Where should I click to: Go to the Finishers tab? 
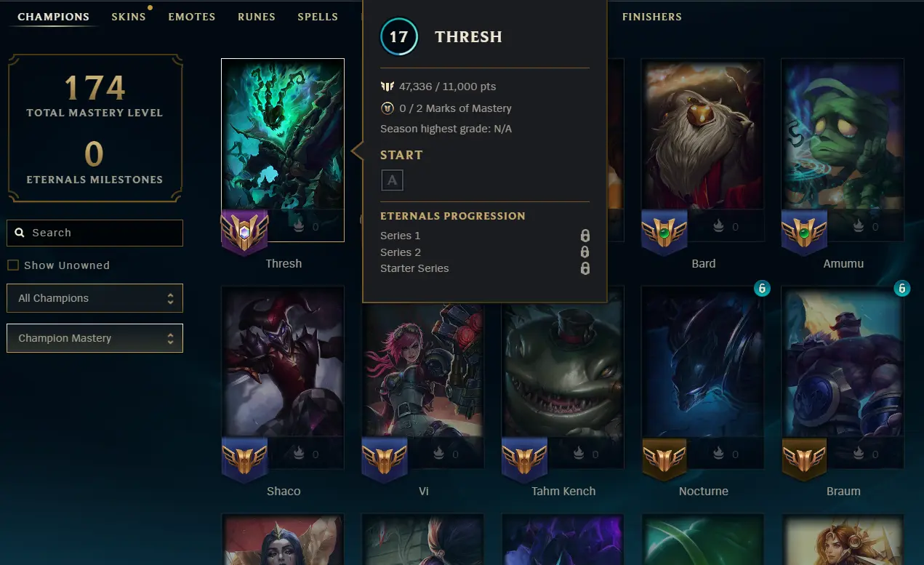click(652, 17)
